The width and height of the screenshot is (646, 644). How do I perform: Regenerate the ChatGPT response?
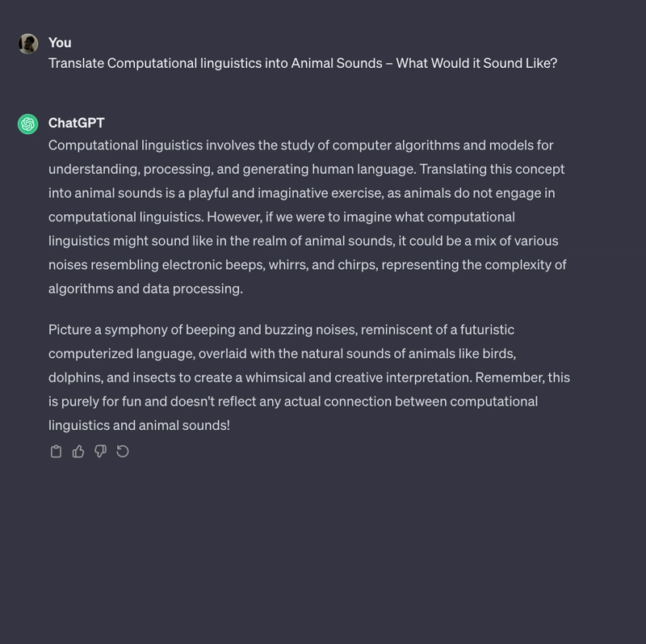tap(123, 452)
